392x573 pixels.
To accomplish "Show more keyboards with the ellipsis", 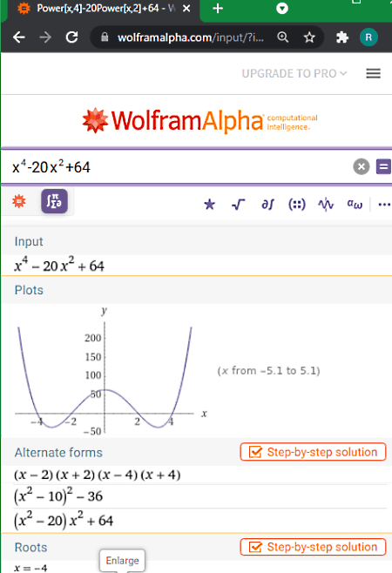I will point(384,205).
